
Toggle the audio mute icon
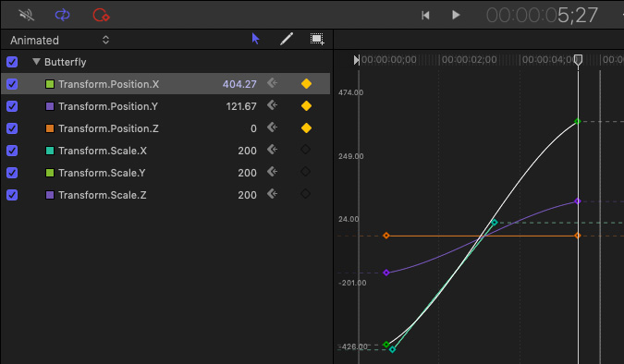pos(26,15)
